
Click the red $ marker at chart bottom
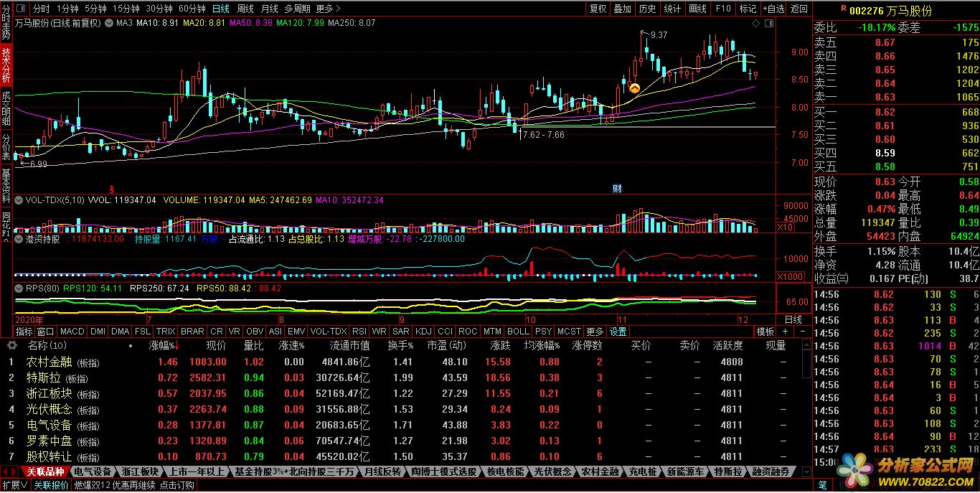111,188
